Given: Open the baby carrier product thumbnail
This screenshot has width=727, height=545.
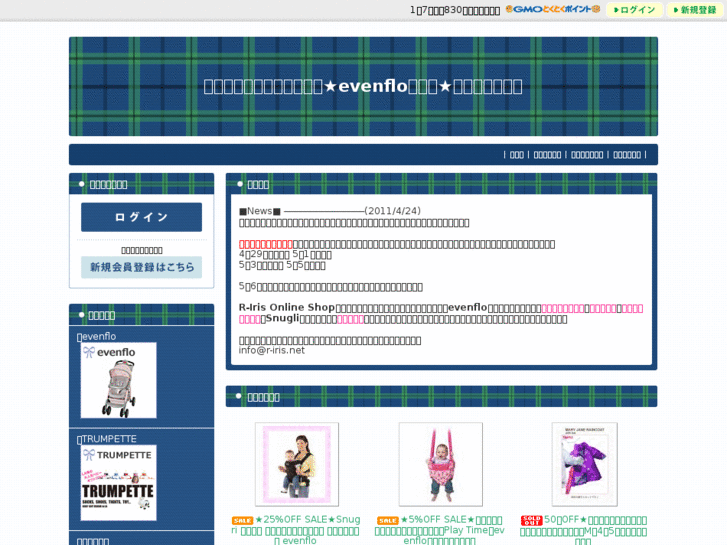Looking at the screenshot, I should pos(297,464).
